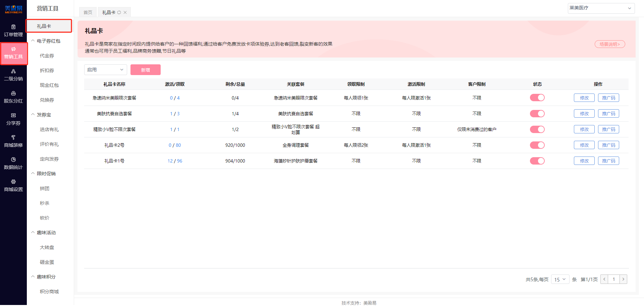Change page size using the 15 selector
The width and height of the screenshot is (644, 308).
559,279
